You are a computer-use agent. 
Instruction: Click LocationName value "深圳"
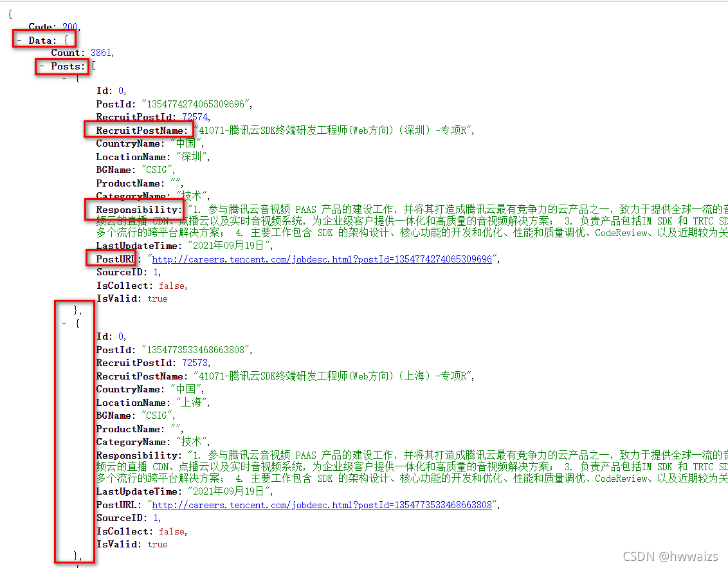(x=191, y=157)
